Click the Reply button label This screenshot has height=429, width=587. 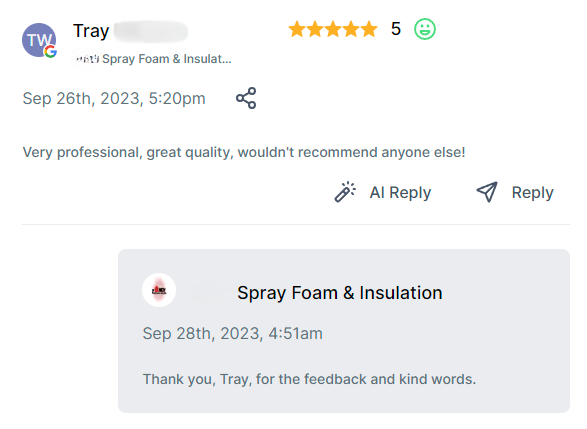[532, 193]
